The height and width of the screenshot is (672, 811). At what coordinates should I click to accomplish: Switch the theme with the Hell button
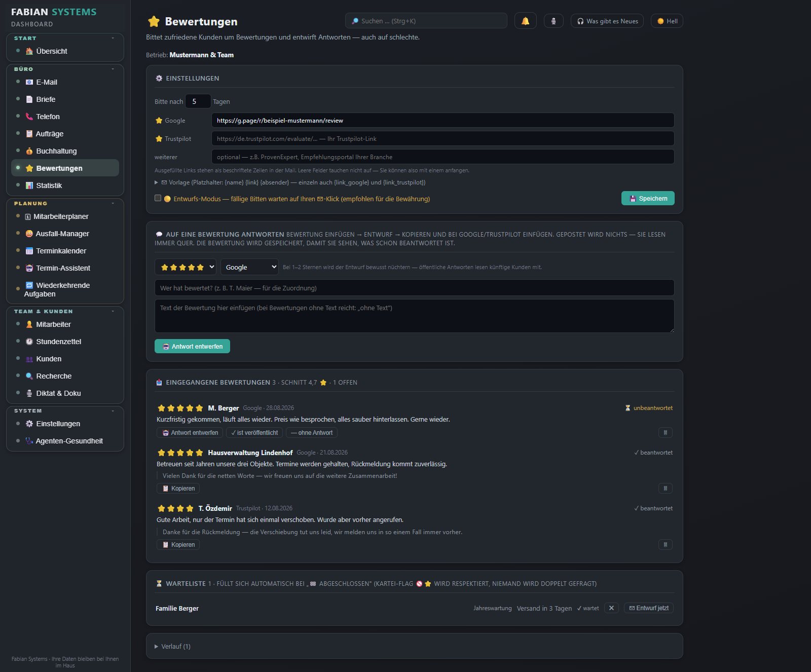(x=667, y=21)
